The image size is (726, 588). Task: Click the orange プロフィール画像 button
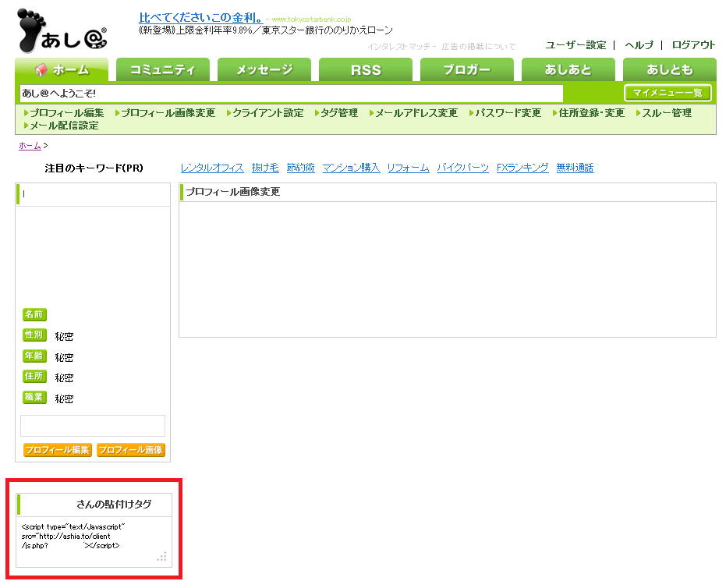click(131, 450)
